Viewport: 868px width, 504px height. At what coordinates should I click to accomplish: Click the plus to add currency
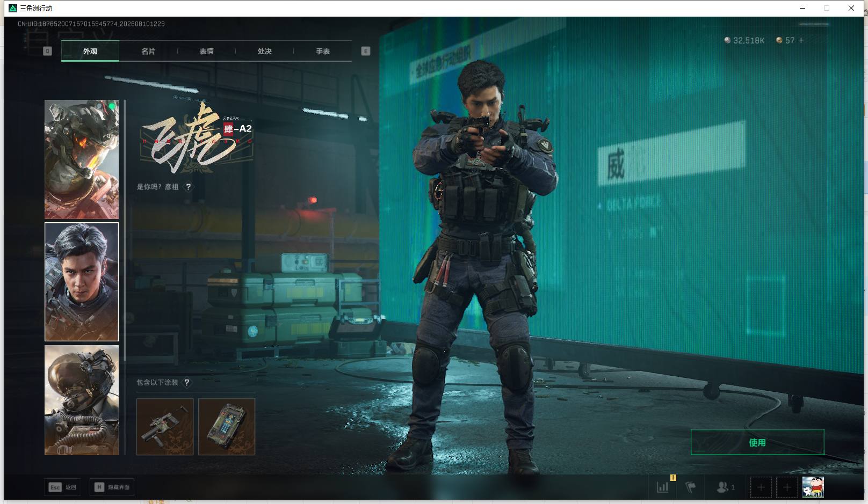[801, 40]
